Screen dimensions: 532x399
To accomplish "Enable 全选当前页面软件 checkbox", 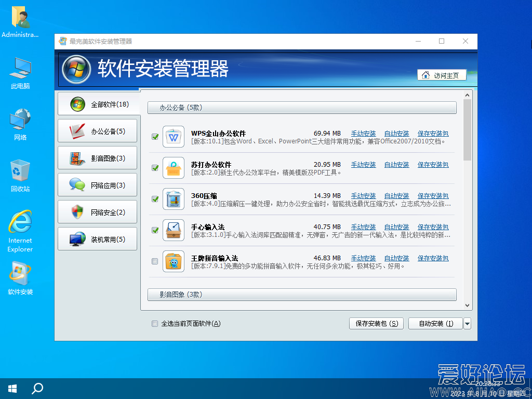I will click(155, 324).
